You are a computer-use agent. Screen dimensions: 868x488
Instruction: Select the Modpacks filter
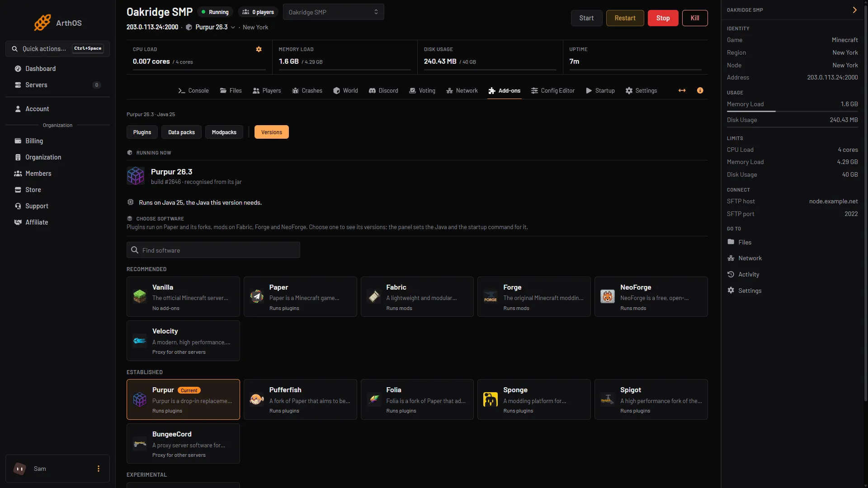[x=224, y=132]
